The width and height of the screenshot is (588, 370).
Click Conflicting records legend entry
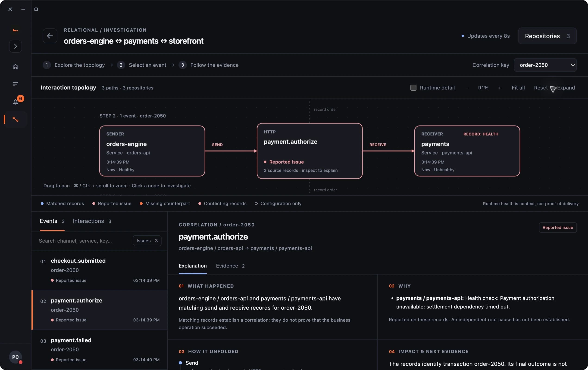(x=222, y=203)
